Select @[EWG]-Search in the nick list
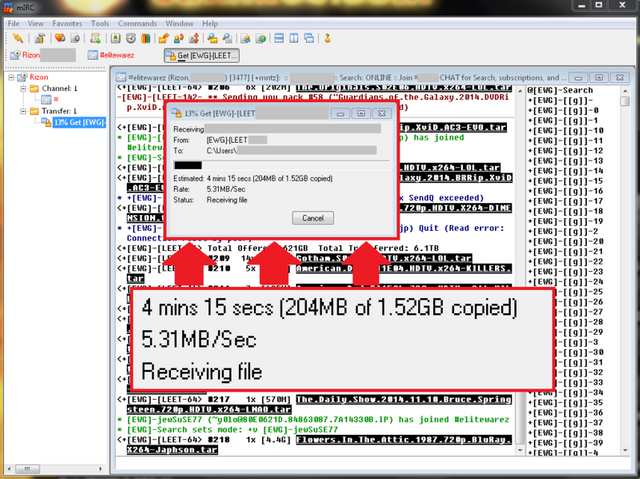The width and height of the screenshot is (640, 479). [560, 90]
